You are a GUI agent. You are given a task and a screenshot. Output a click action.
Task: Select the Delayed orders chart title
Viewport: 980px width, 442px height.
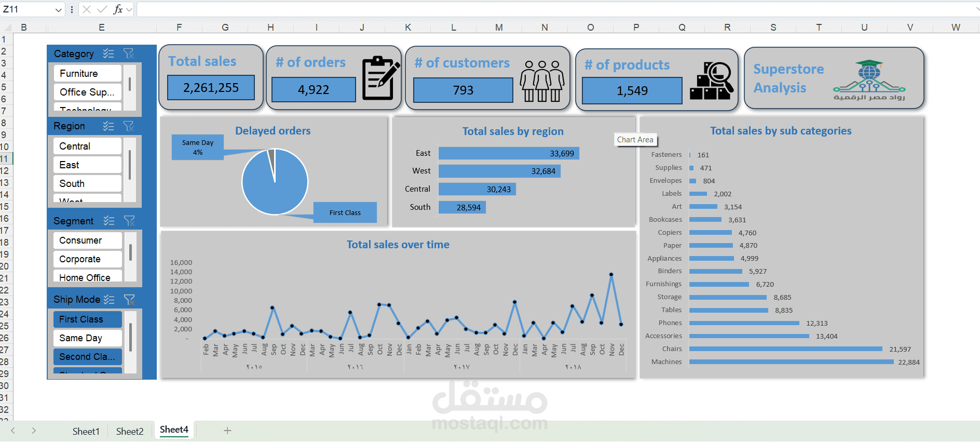(x=273, y=131)
